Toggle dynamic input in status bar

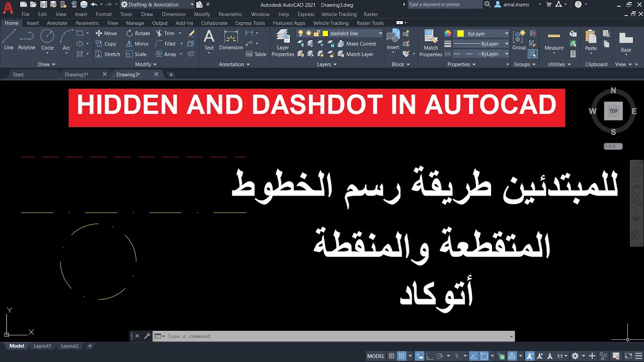(x=419, y=356)
